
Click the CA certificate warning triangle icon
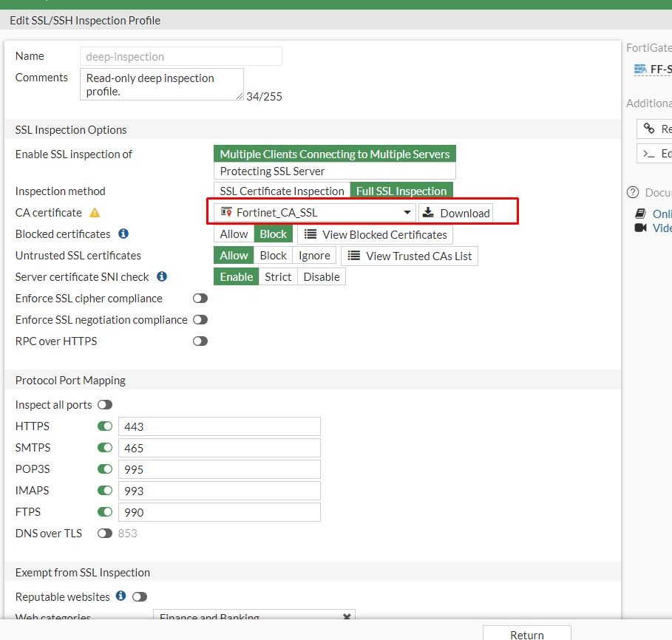pos(95,213)
